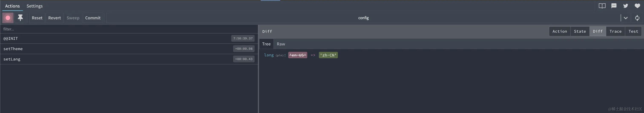Expand the config instance dropdown arrow
Viewport: 644px width, 113px height.
point(625,18)
